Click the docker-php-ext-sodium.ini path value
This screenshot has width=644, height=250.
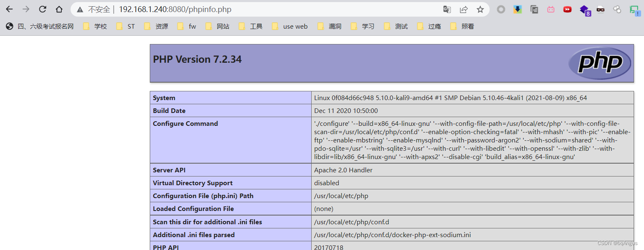point(393,235)
